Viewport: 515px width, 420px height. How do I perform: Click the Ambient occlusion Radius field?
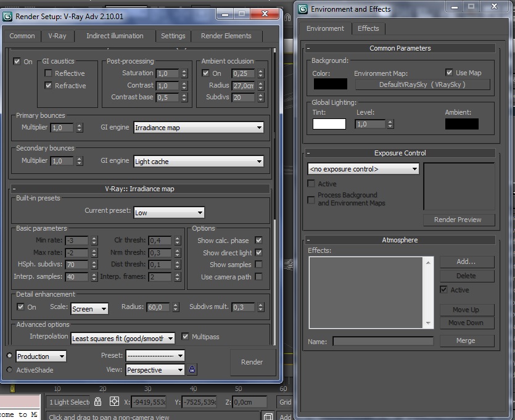click(x=244, y=86)
